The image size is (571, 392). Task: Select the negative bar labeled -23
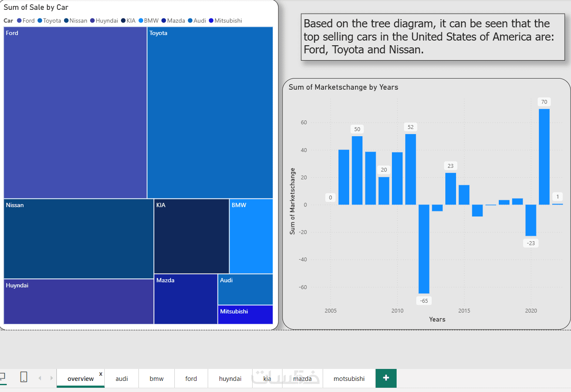(x=531, y=220)
